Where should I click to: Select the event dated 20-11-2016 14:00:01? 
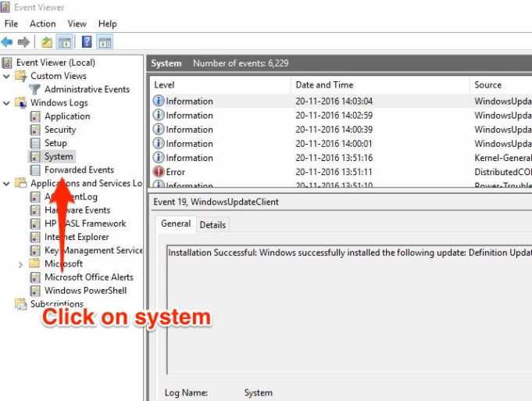click(x=341, y=144)
